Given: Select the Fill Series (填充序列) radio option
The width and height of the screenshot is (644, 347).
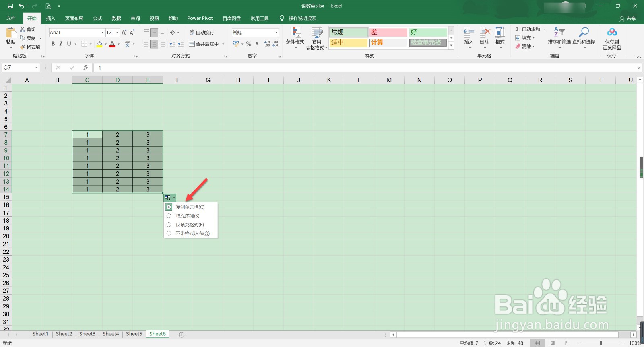Looking at the screenshot, I should tap(169, 216).
